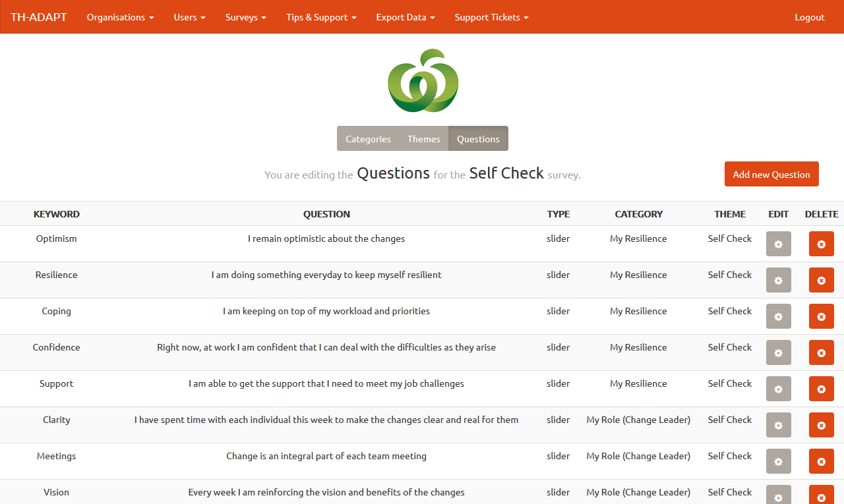Edit the Meetings question
Screen dimensions: 844x504
779,461
